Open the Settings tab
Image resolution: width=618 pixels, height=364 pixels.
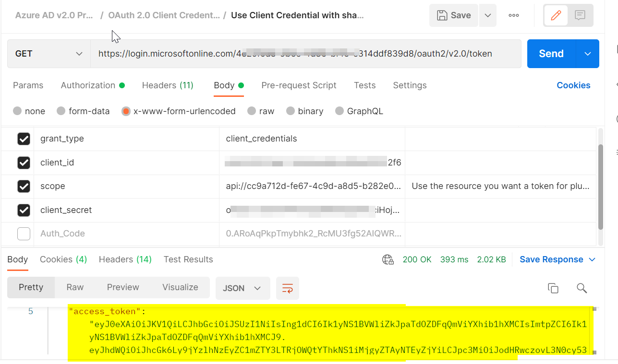click(410, 85)
